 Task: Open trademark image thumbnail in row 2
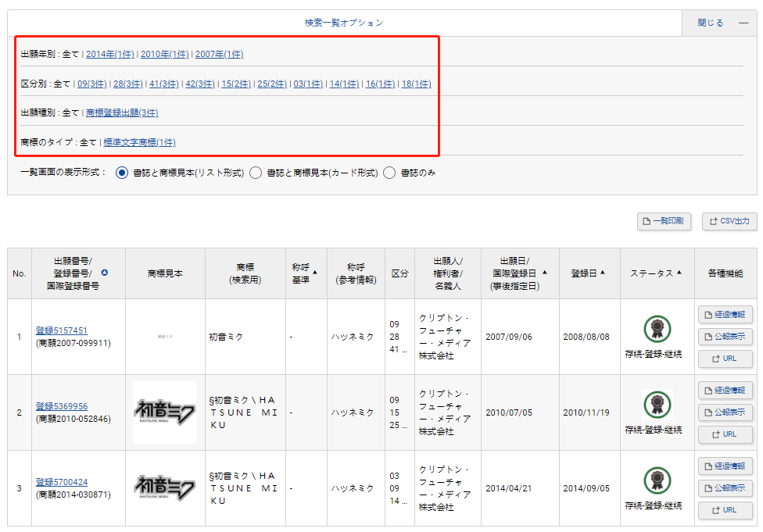click(x=165, y=412)
